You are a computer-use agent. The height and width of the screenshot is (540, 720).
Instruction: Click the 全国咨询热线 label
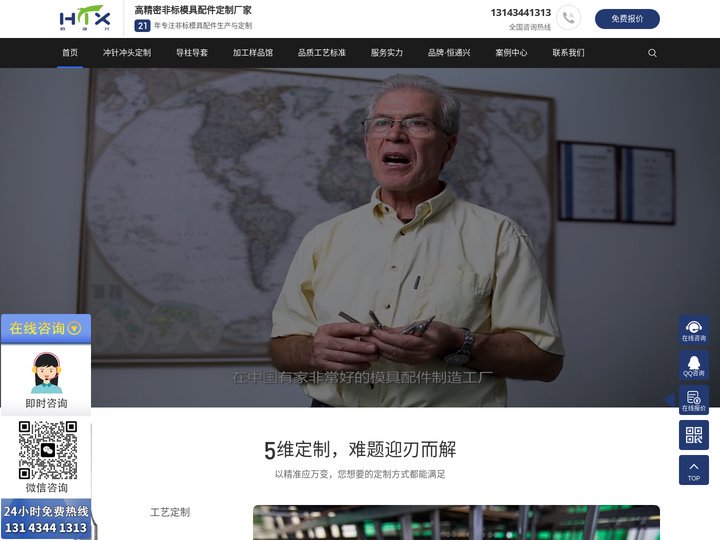pos(530,27)
